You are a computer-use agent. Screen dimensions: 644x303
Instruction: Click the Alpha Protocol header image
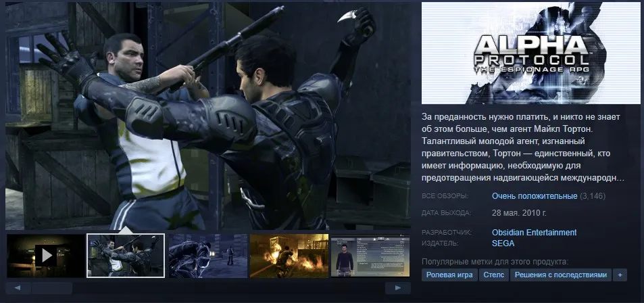[x=531, y=53]
